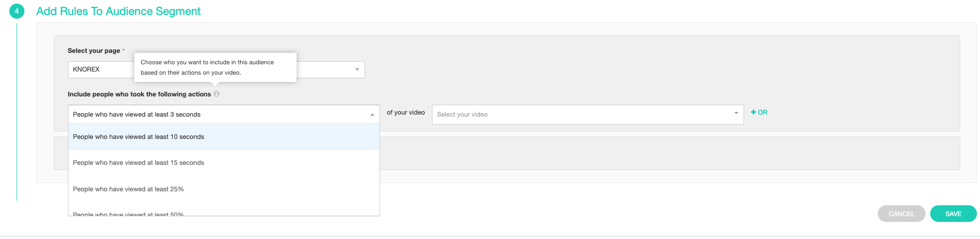The image size is (980, 239).
Task: Choose "viewed at least 15 seconds" option
Action: 138,163
